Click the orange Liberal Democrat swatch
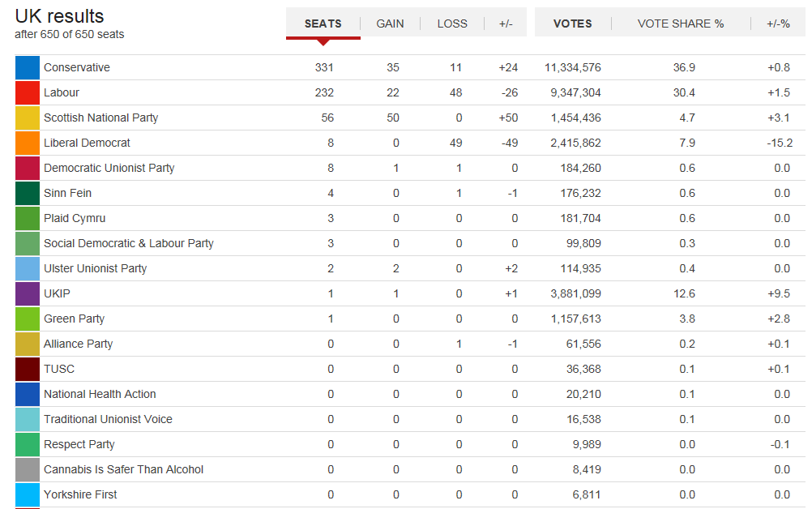The height and width of the screenshot is (509, 812). coord(28,143)
